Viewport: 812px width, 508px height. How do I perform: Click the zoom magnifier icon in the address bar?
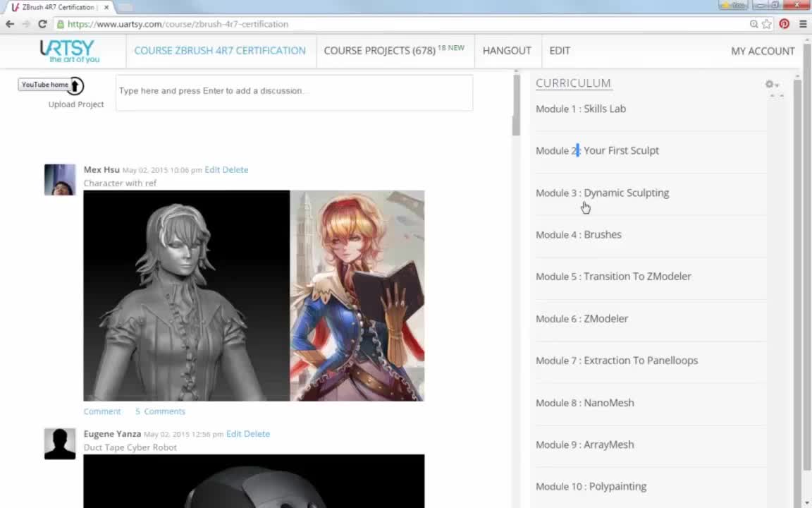pos(753,24)
